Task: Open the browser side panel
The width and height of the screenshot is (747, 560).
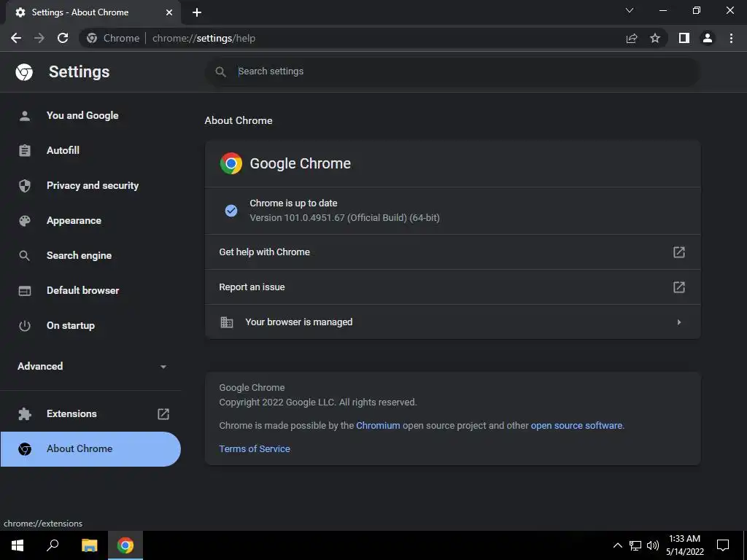Action: pyautogui.click(x=684, y=38)
